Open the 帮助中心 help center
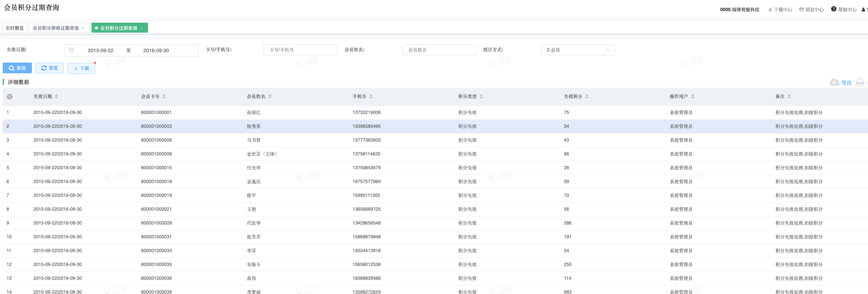The width and height of the screenshot is (868, 294). pos(844,10)
